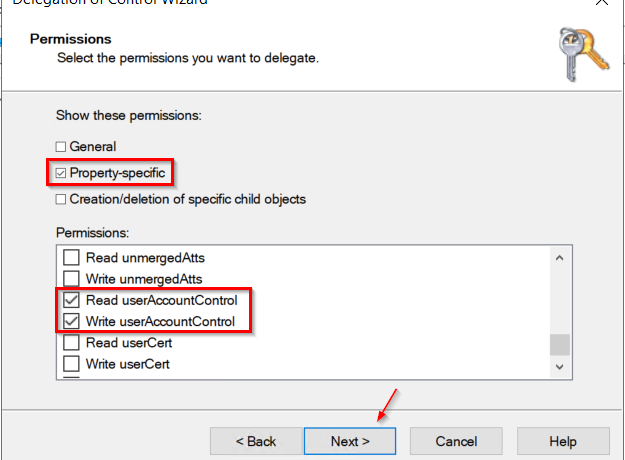Select the Write userCert checkbox
The image size is (625, 460).
tap(71, 364)
